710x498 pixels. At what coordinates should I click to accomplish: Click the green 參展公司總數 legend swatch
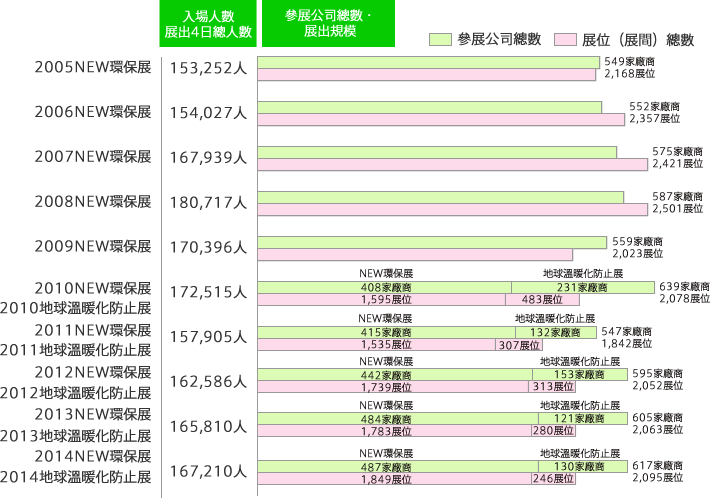coord(440,39)
